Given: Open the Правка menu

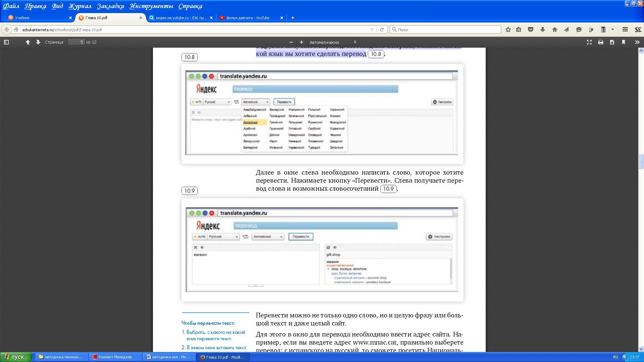Looking at the screenshot, I should tap(35, 6).
